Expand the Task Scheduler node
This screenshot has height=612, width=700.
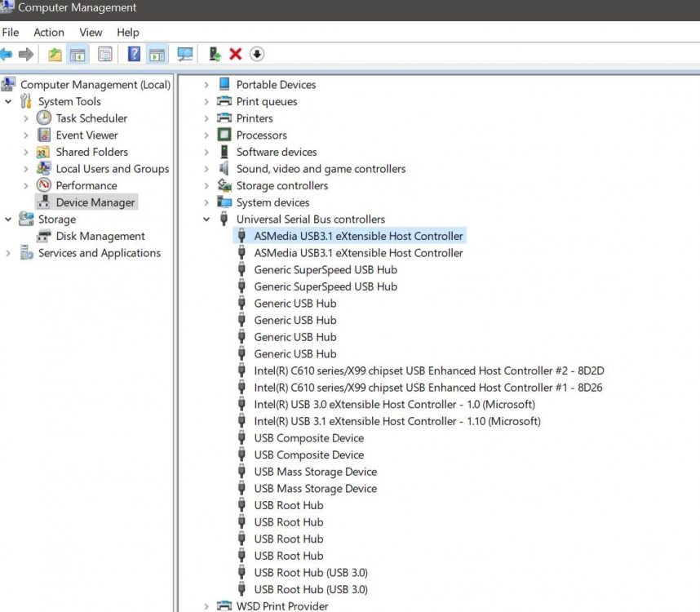26,119
